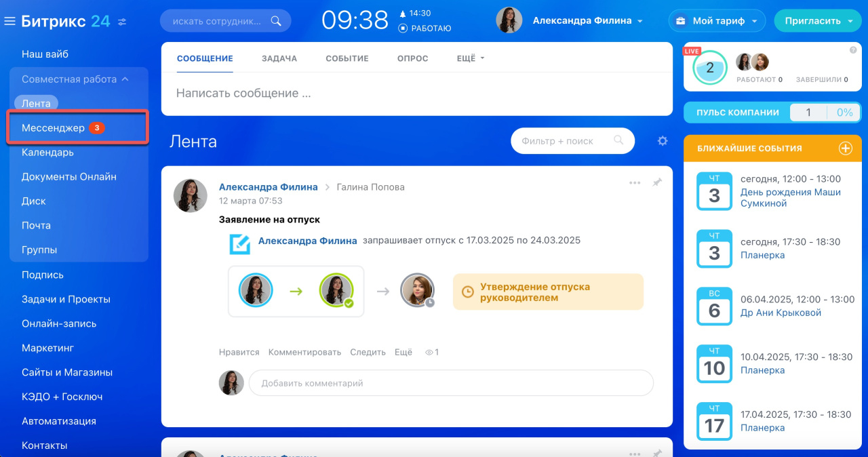Image resolution: width=868 pixels, height=457 pixels.
Task: Open Мессенджер in the sidebar
Action: (53, 128)
